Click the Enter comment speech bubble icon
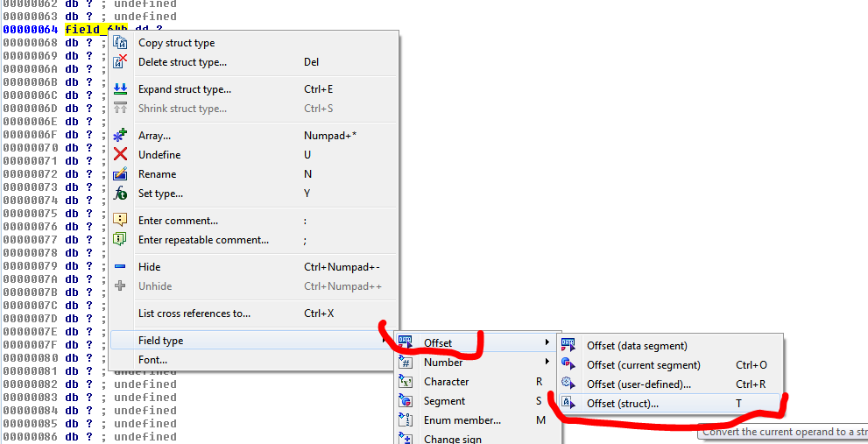The image size is (868, 444). 121,221
